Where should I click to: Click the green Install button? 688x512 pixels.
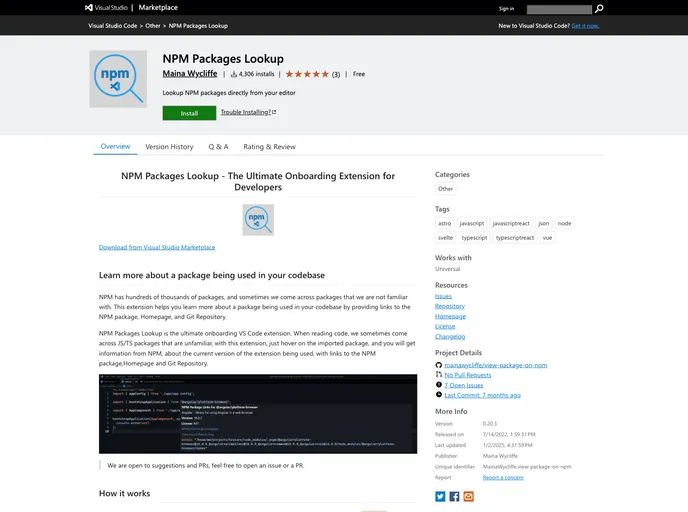[x=189, y=113]
